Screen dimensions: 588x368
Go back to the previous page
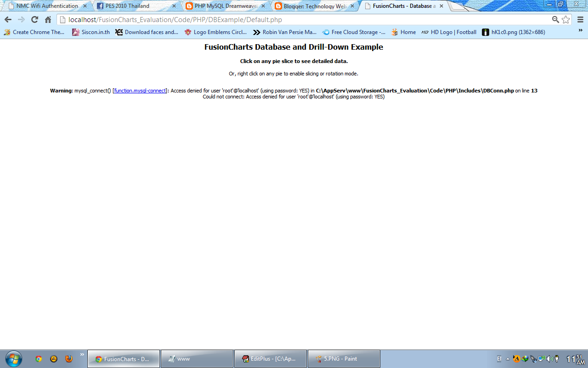pos(8,20)
